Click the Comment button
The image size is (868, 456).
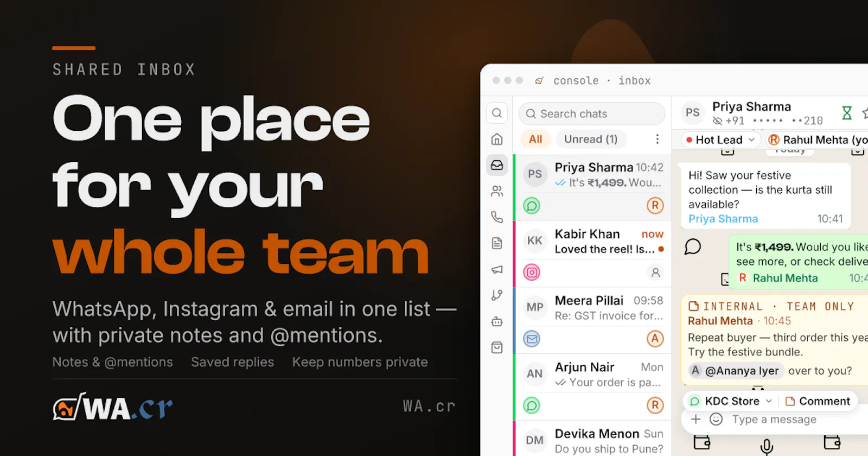click(x=818, y=401)
